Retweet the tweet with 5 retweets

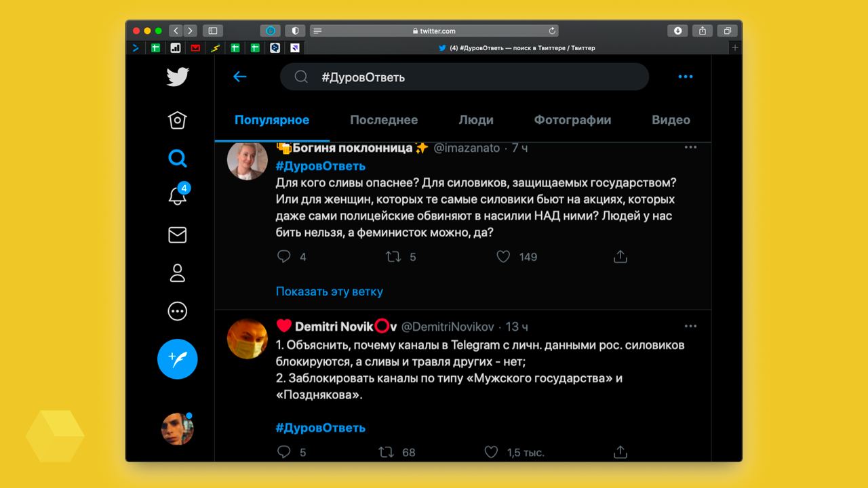pyautogui.click(x=393, y=257)
